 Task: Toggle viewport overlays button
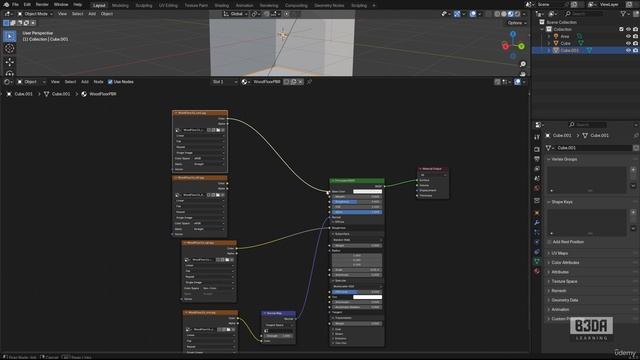(473, 14)
